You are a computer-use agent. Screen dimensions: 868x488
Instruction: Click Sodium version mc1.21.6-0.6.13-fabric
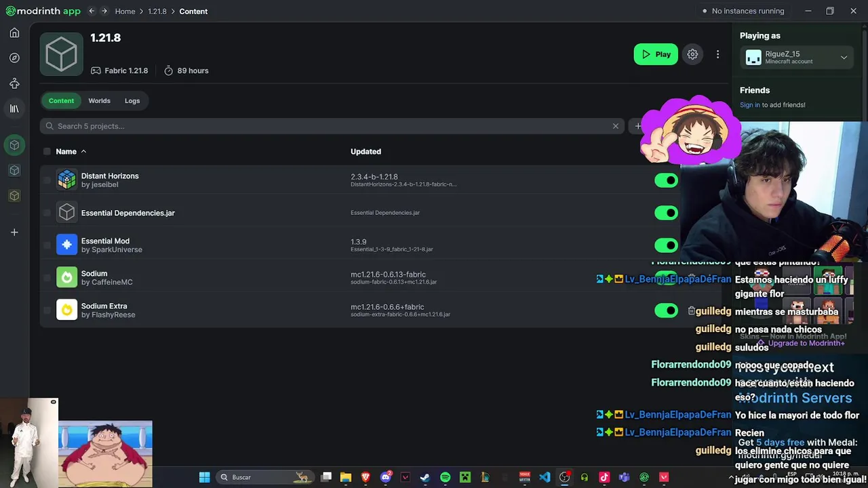tap(388, 274)
